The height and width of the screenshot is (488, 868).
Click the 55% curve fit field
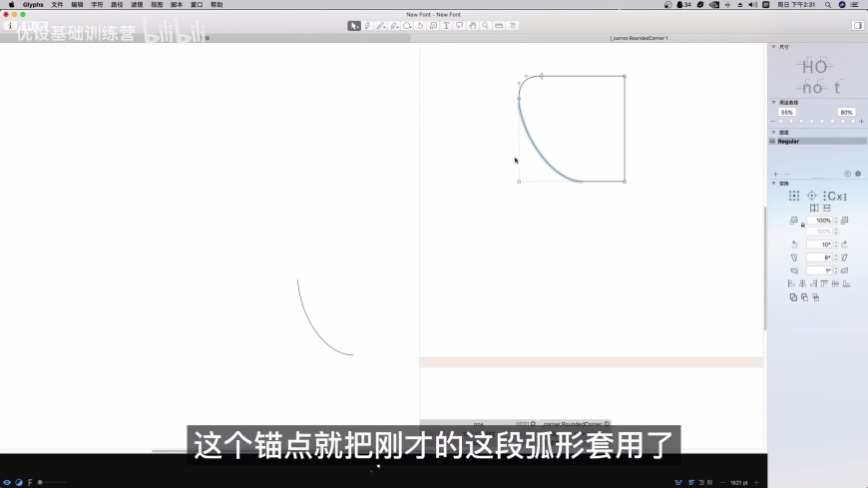[x=786, y=113]
